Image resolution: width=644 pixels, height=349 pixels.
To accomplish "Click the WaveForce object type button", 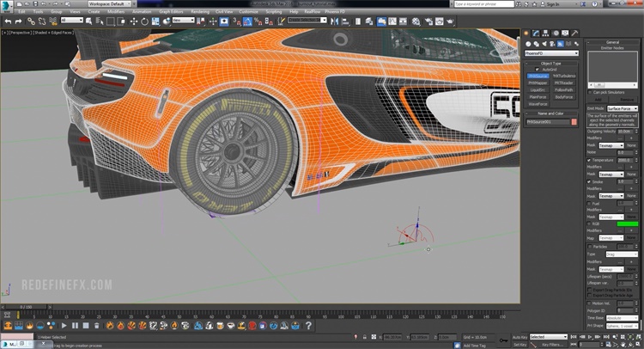I will point(538,104).
